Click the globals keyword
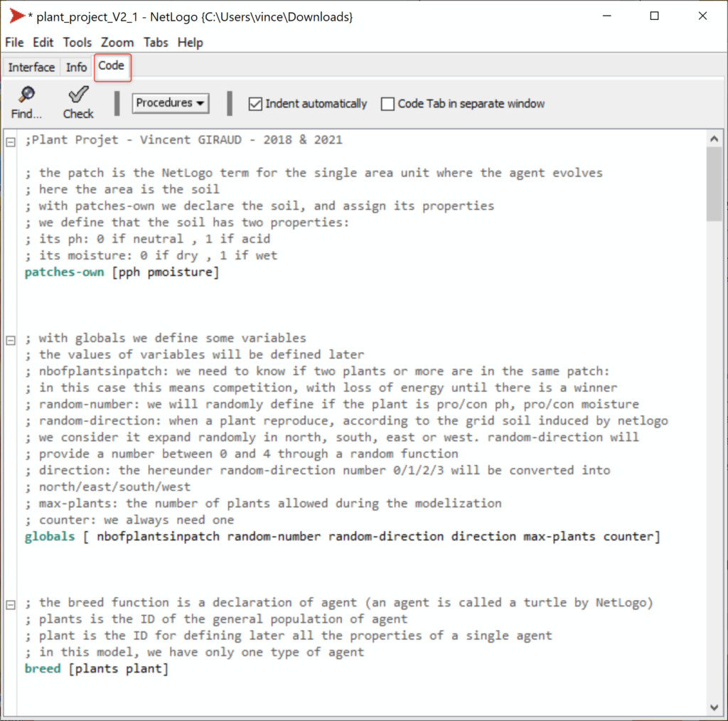728x721 pixels. 50,537
